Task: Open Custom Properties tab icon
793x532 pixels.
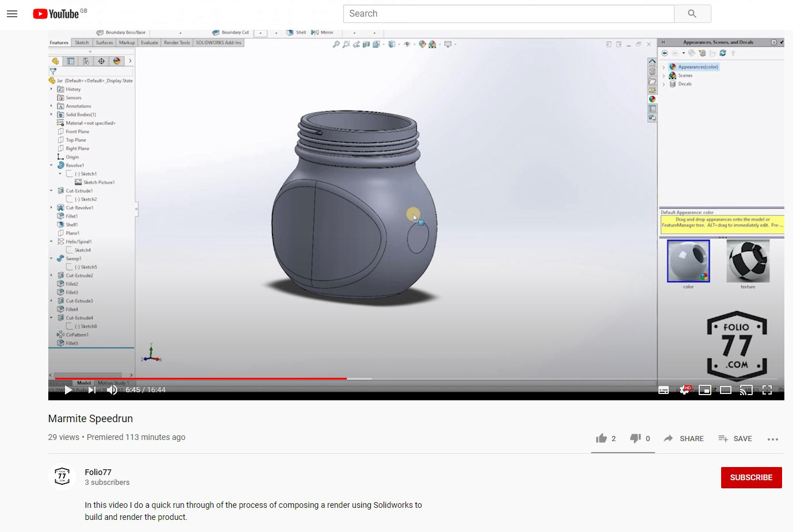Action: (652, 109)
